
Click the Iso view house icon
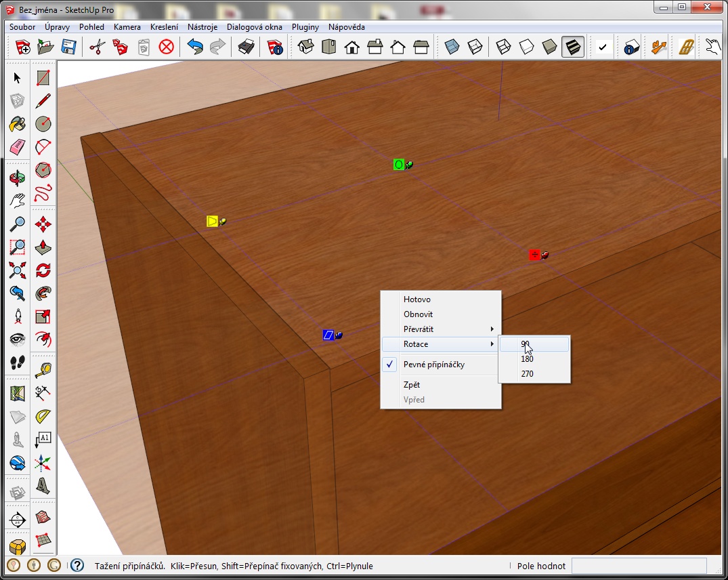click(x=306, y=47)
